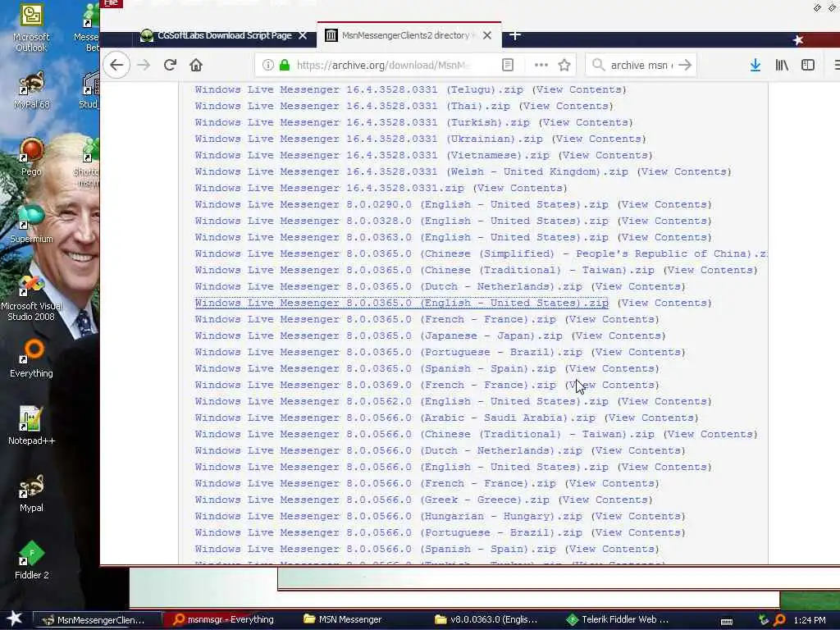Go back using the browser back arrow

116,66
